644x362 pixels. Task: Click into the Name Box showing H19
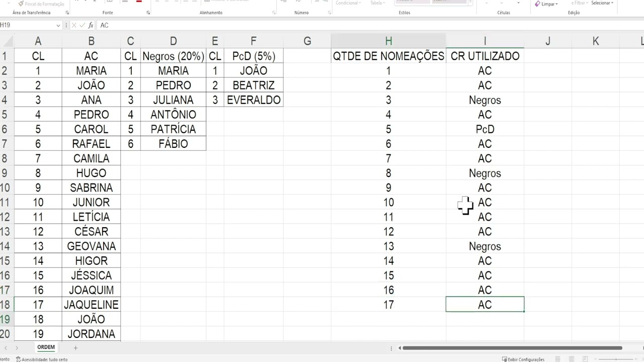pyautogui.click(x=28, y=25)
